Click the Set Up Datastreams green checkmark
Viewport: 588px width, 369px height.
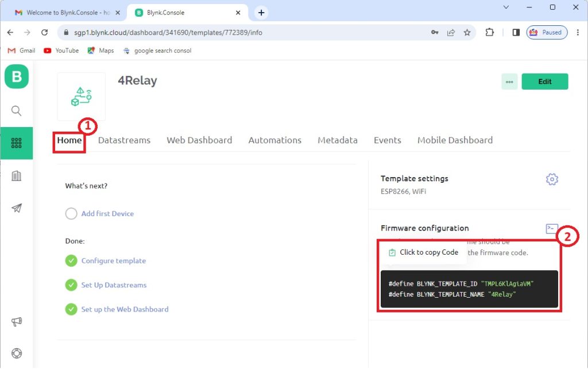click(71, 285)
